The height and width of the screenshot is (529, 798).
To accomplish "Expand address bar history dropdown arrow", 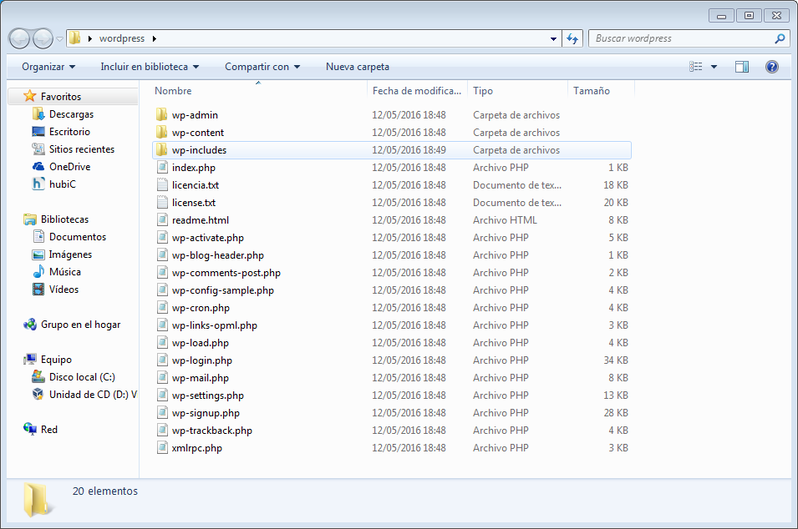I will (x=553, y=39).
